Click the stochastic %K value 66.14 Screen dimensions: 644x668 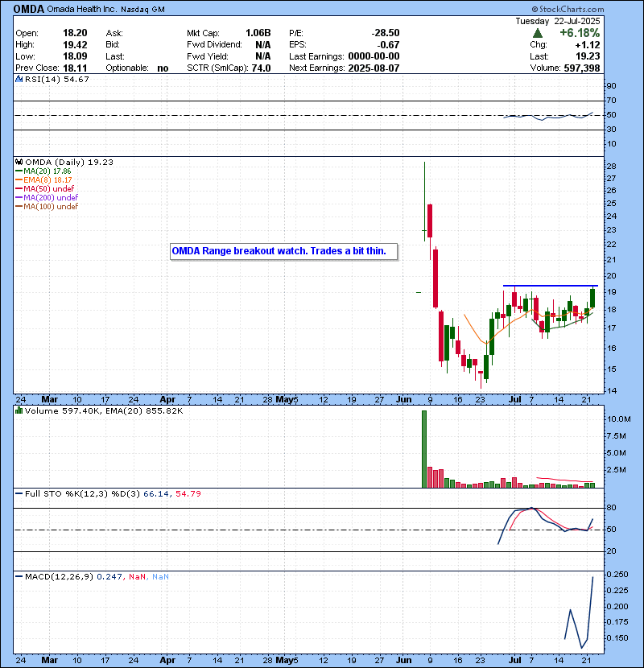[x=156, y=494]
